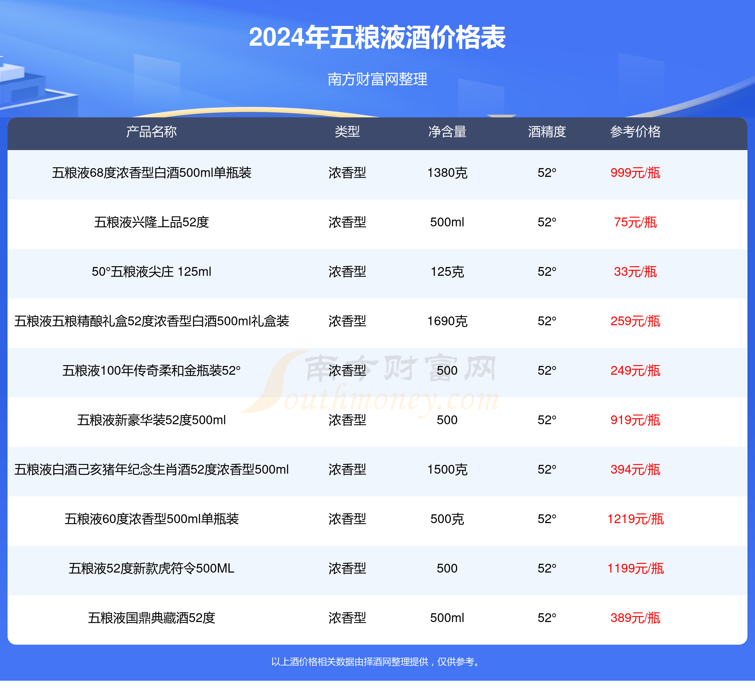Select product 五粮液60度浓香型500ml单瓶装
This screenshot has width=755, height=700.
151,519
